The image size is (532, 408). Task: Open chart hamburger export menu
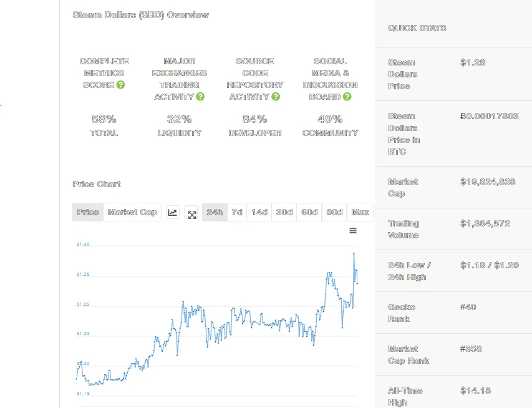(x=353, y=231)
